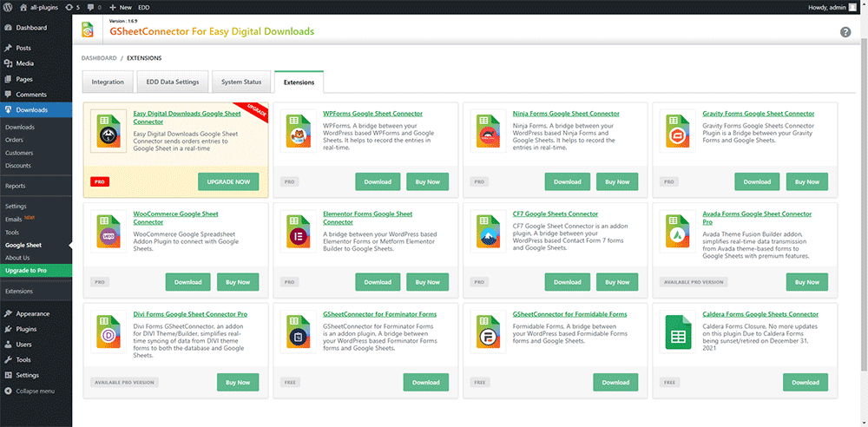868x427 pixels.
Task: Switch to the EDD Data Settings tab
Action: (x=173, y=82)
